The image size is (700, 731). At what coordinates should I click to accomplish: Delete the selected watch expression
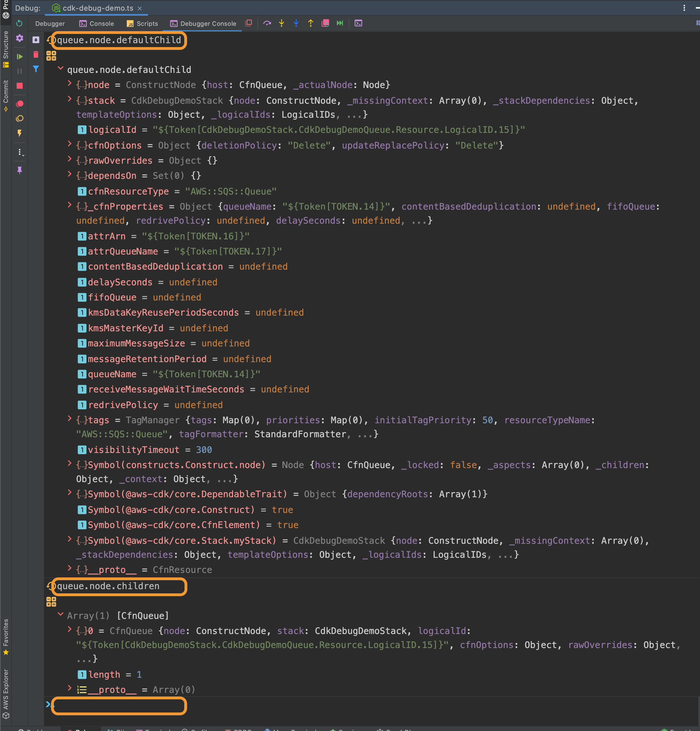pyautogui.click(x=36, y=54)
